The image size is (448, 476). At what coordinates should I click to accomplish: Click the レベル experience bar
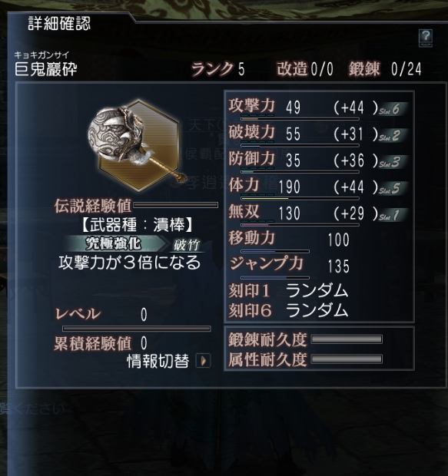(x=137, y=329)
